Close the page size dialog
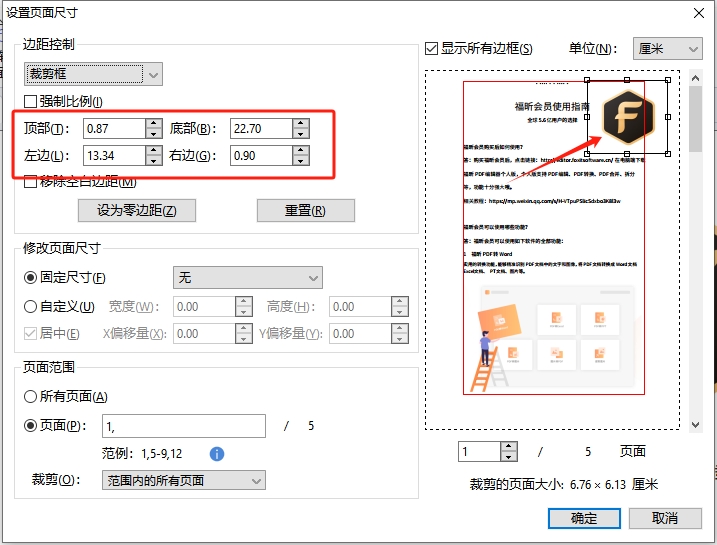Image resolution: width=717 pixels, height=545 pixels. point(697,12)
